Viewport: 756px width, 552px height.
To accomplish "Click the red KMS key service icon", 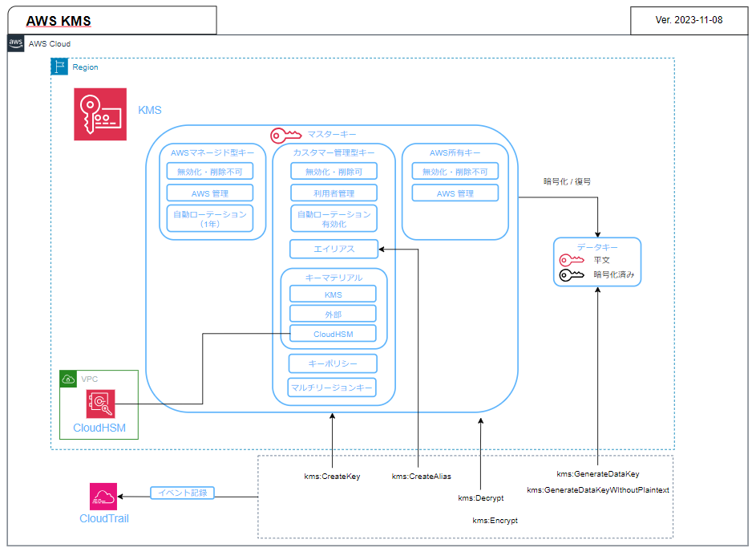I will (99, 114).
